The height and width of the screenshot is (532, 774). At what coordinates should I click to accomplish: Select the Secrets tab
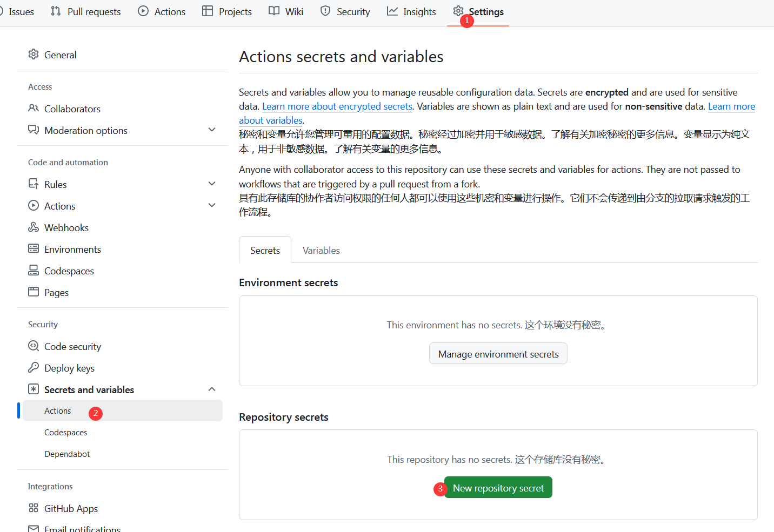pyautogui.click(x=265, y=250)
